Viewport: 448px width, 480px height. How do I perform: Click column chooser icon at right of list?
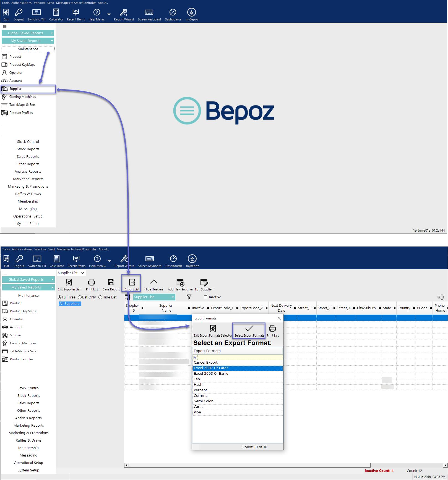(x=441, y=297)
